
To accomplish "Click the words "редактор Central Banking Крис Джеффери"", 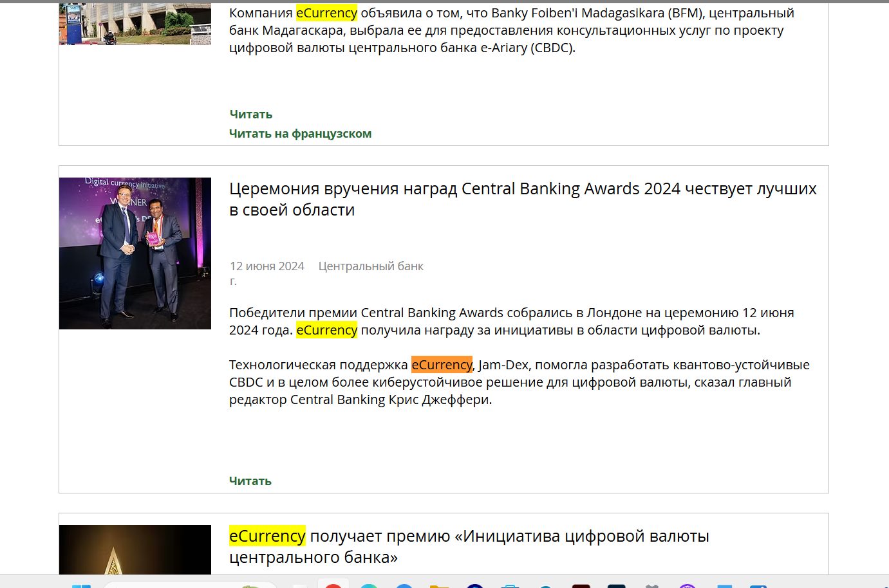I will tap(360, 400).
